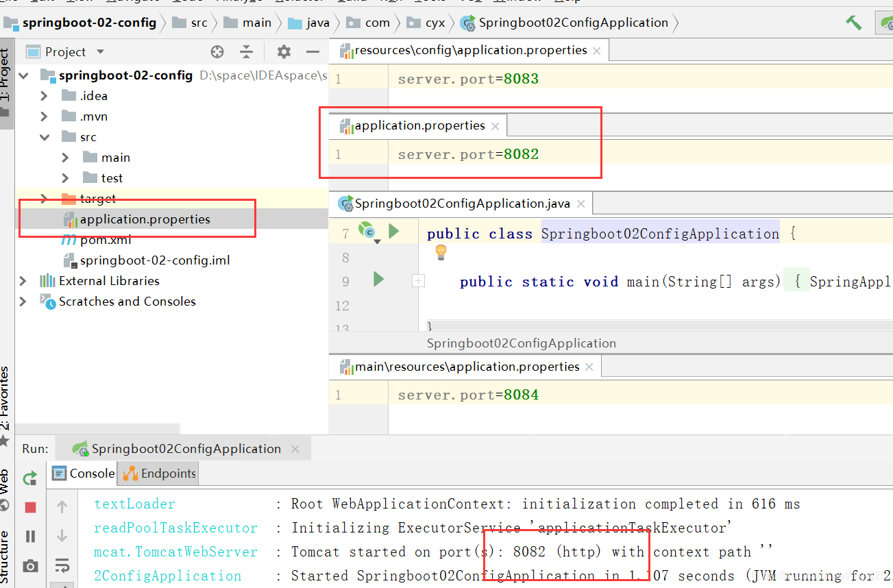Close the Springboot02ConfigApplication run tab
Image resolution: width=893 pixels, height=588 pixels.
point(295,450)
